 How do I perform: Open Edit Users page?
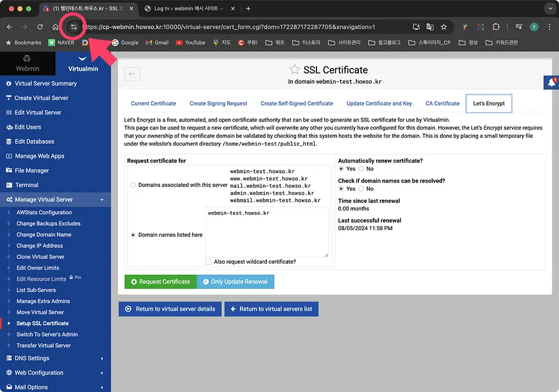[28, 127]
